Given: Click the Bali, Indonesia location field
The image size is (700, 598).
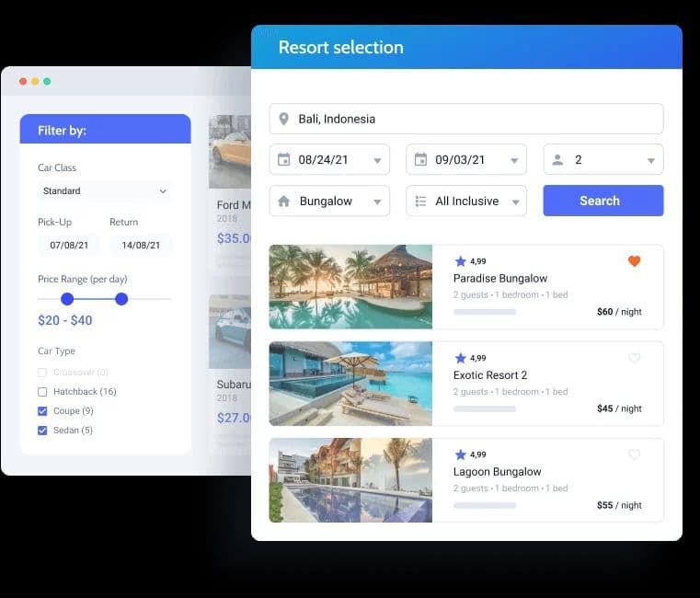Looking at the screenshot, I should [466, 119].
